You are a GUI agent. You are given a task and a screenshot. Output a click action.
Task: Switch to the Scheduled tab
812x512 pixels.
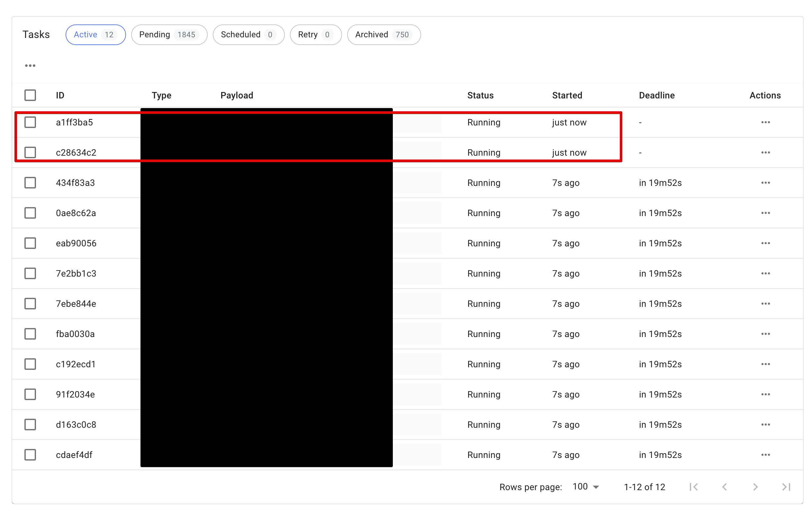[248, 34]
